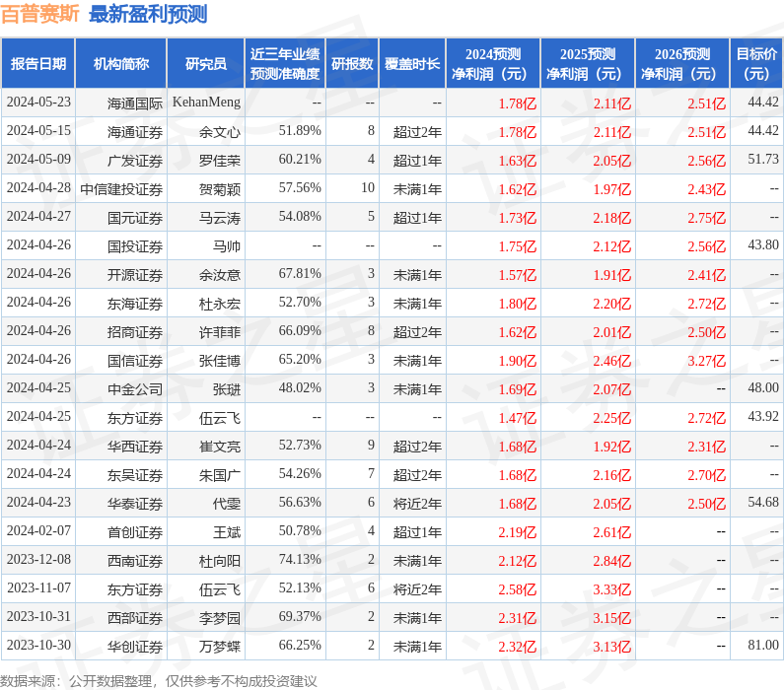This screenshot has width=784, height=690.
Task: Click researcher 许菲菲
Action: pos(220,332)
